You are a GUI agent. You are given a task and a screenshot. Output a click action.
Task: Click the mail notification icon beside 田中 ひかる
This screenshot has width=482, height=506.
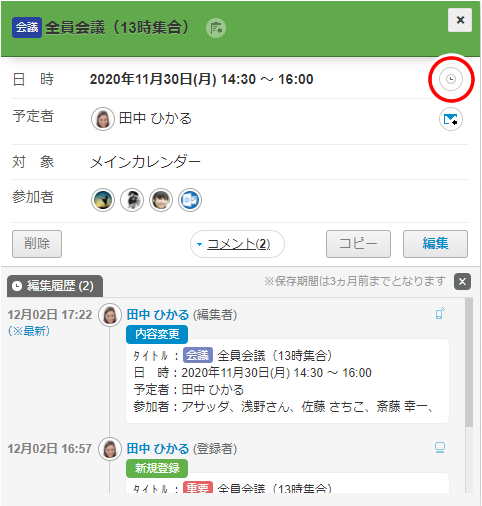coord(451,119)
